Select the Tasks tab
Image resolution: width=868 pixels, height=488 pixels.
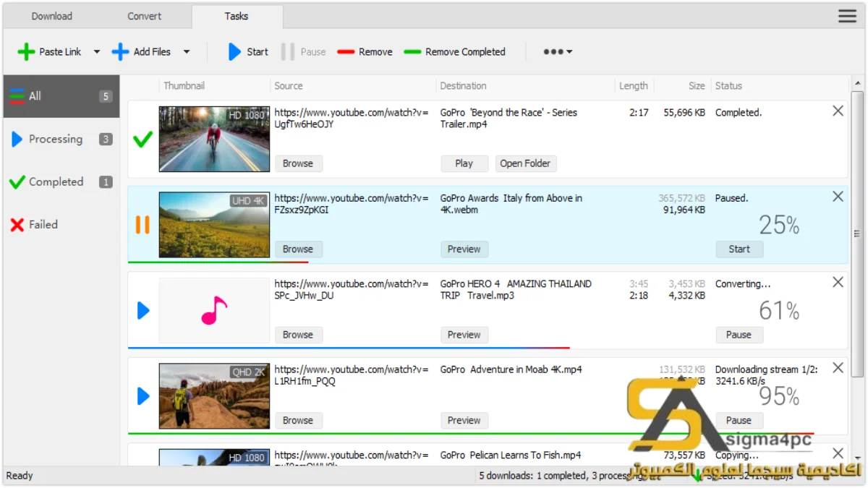coord(237,16)
